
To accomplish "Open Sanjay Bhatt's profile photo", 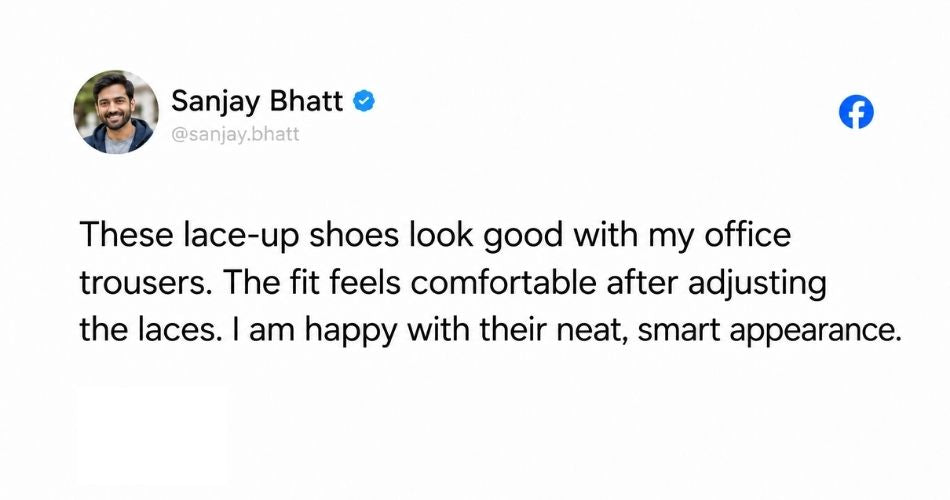I will [x=116, y=112].
